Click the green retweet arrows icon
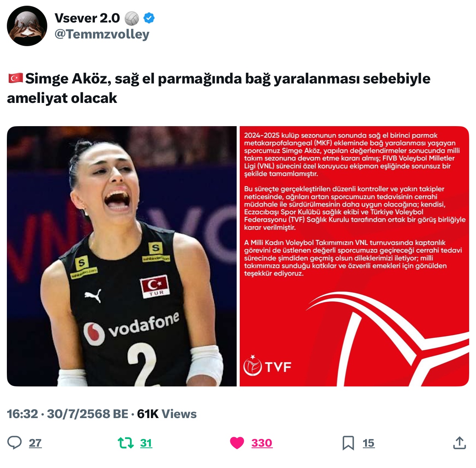The image size is (476, 468). (125, 443)
